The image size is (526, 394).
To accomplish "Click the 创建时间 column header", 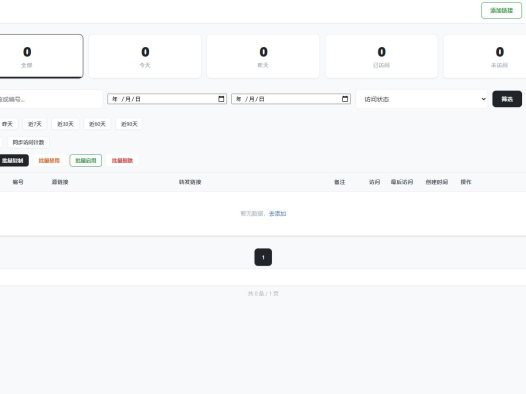I will click(x=437, y=182).
